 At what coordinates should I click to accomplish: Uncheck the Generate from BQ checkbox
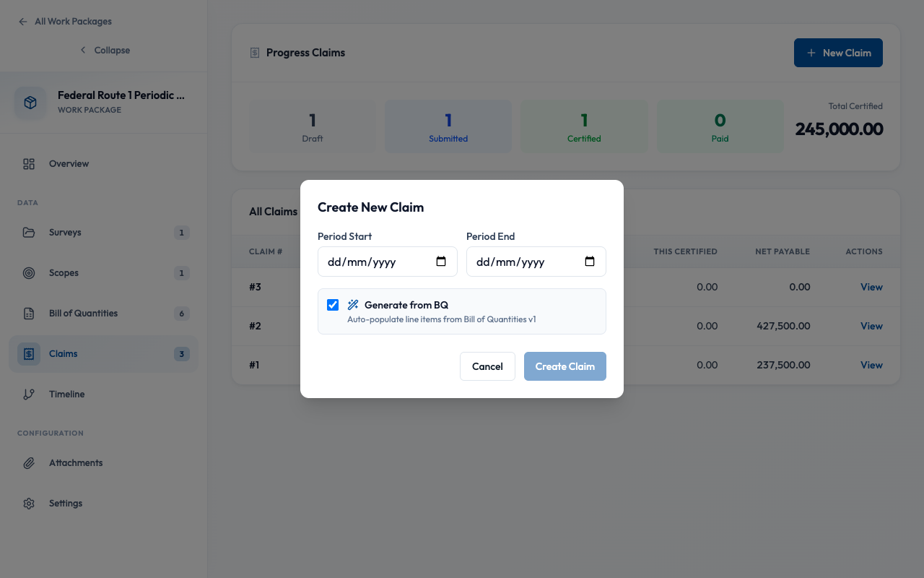[x=333, y=305]
